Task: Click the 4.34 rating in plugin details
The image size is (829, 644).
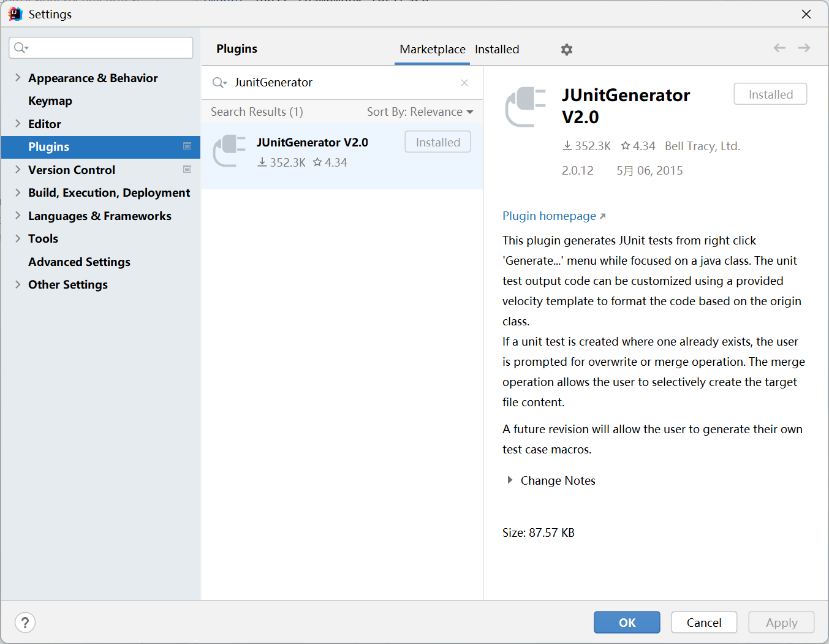Action: [x=638, y=146]
